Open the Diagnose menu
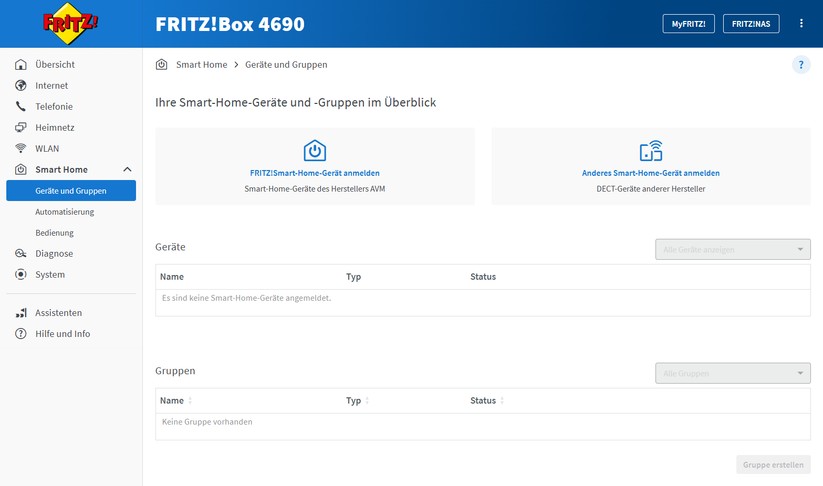823x486 pixels. 54,253
